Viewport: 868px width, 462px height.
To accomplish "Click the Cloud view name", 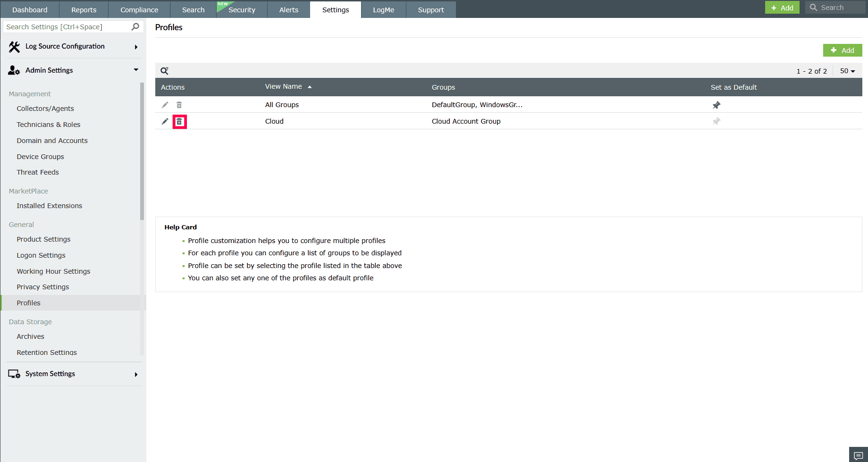I will tap(274, 121).
